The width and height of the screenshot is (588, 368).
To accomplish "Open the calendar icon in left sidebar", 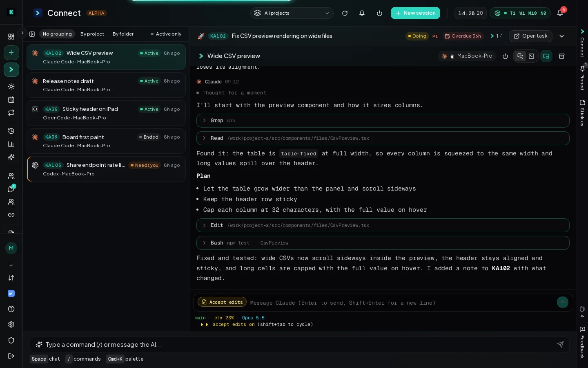I will 11,100.
